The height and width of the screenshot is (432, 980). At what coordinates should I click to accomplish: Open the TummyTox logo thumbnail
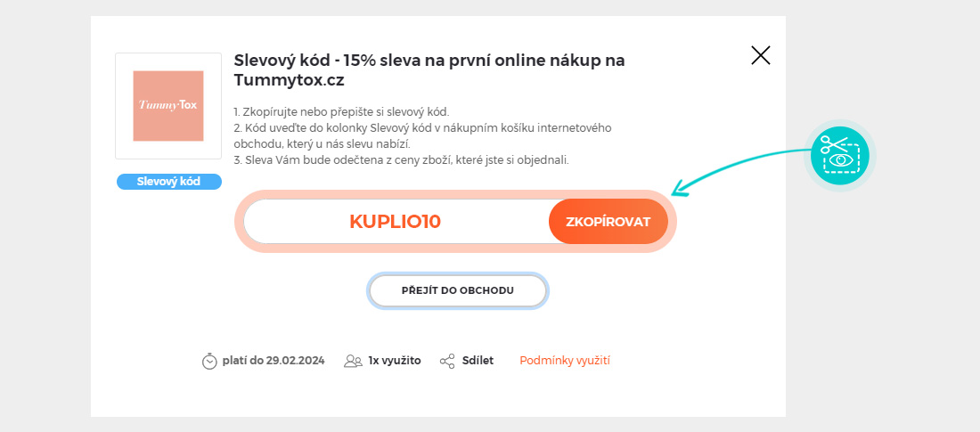coord(168,106)
